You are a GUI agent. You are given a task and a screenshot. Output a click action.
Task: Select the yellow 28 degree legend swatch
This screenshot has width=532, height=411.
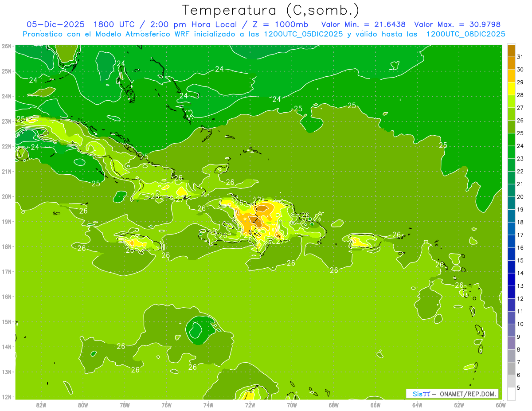[511, 89]
